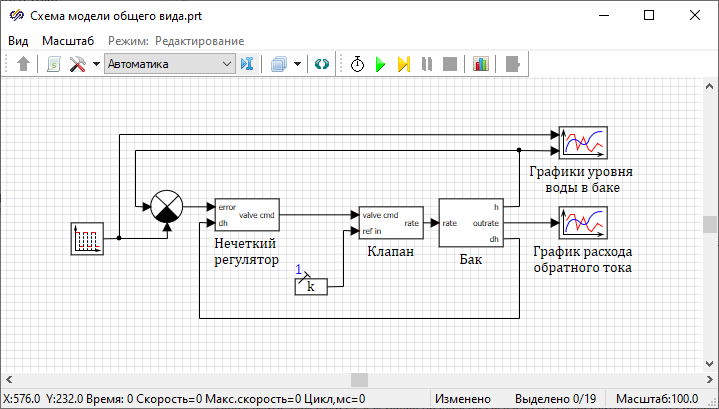This screenshot has width=719, height=409.
Task: Click the wrench and screwdriver tools icon
Action: (x=78, y=64)
